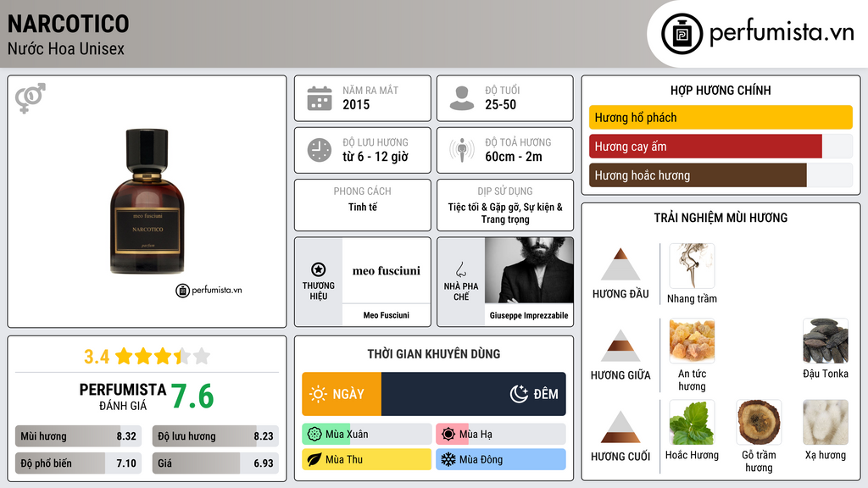
Task: Click the Thời gian khuyên dùng heading
Action: click(x=434, y=354)
